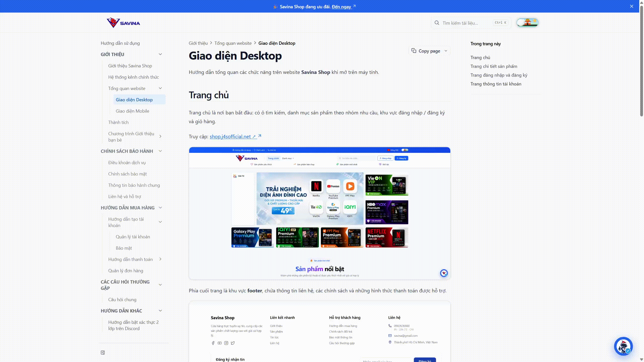Toggle the light/dark theme switch
The image size is (644, 362).
click(x=527, y=23)
